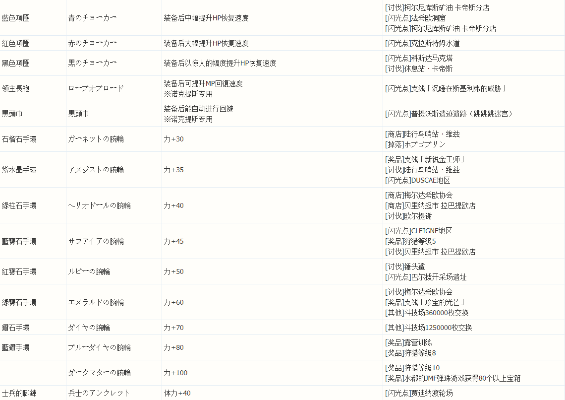Click the value '力+35'
The image size is (565, 400).
[x=174, y=169]
